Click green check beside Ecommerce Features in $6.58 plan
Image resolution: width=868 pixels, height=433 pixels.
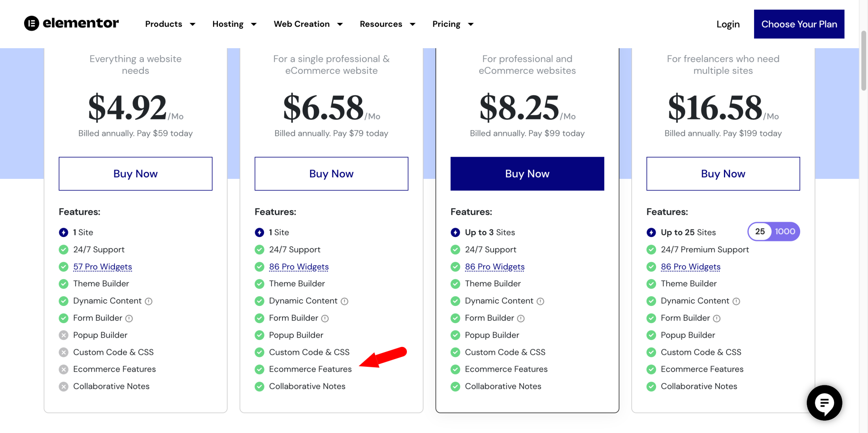(259, 369)
